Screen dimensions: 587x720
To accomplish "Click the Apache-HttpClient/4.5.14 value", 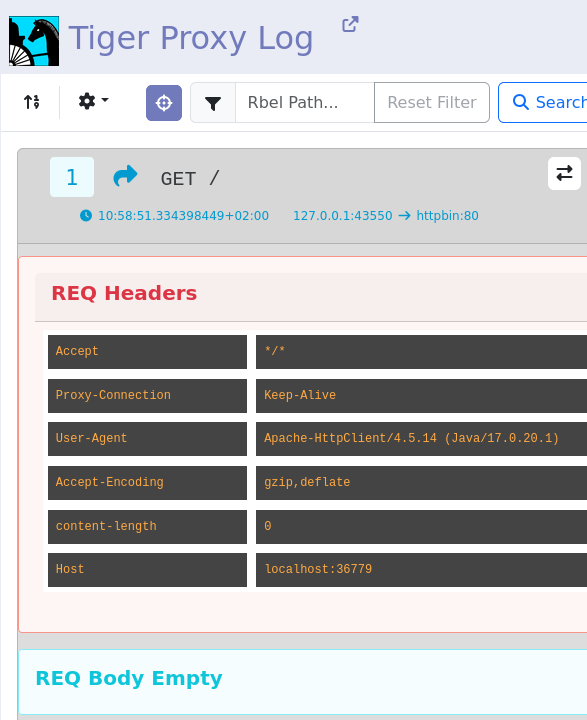I will click(411, 439).
